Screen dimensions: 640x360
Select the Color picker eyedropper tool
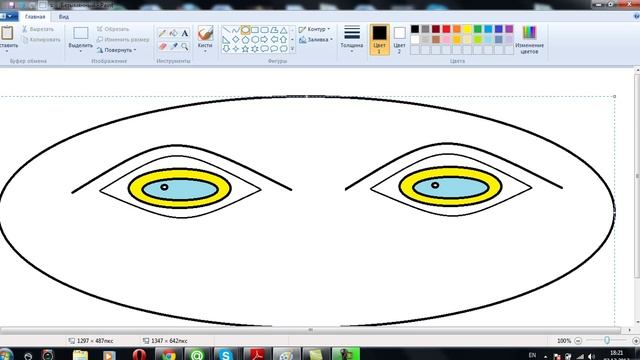(173, 46)
